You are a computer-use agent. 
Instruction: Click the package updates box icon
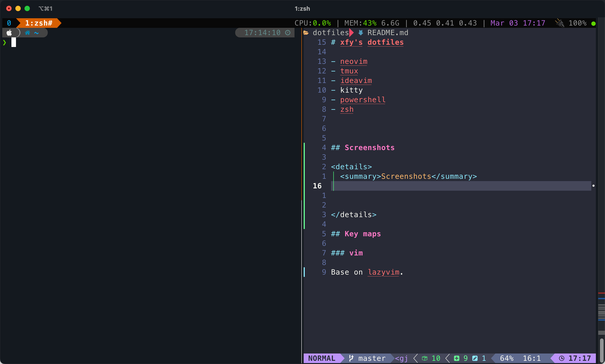[x=425, y=358]
